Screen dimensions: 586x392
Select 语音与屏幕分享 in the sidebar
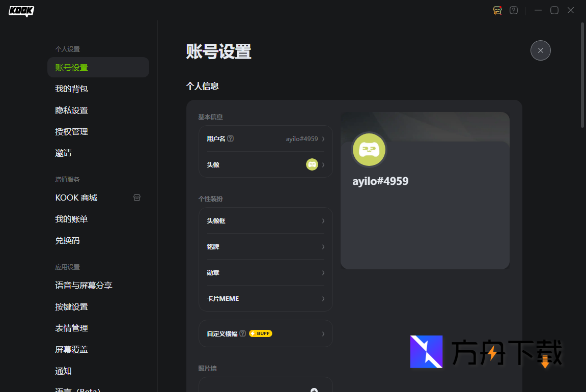click(83, 285)
